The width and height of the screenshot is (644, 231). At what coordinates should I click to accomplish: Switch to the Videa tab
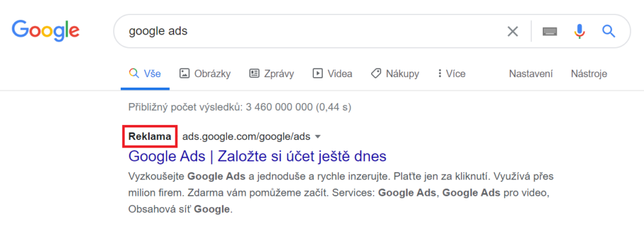(x=332, y=73)
